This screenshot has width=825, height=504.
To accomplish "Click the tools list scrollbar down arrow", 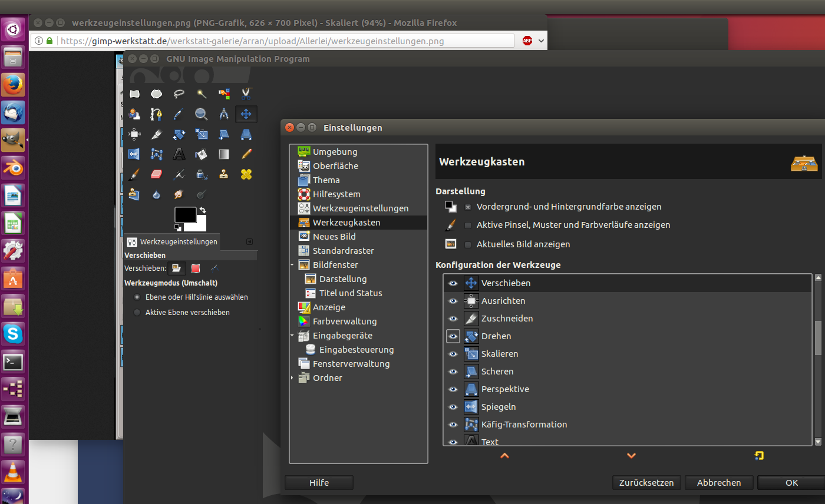I will [x=818, y=442].
